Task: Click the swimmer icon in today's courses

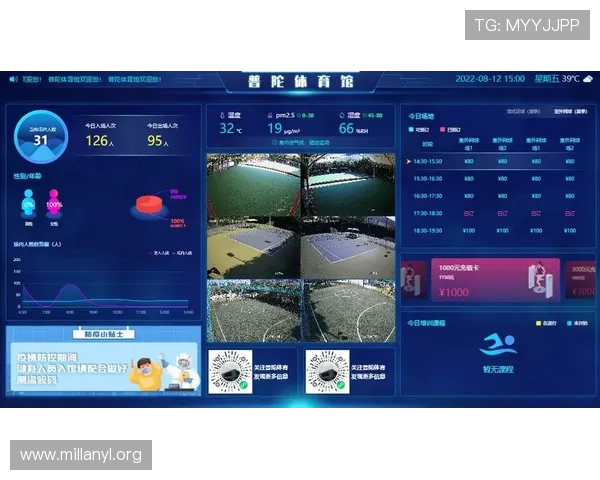Action: point(497,345)
